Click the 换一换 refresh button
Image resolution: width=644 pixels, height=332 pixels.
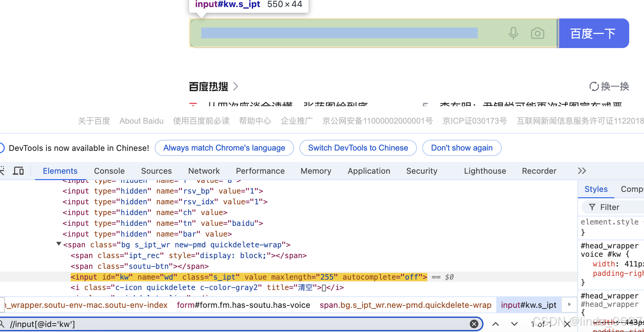(609, 86)
